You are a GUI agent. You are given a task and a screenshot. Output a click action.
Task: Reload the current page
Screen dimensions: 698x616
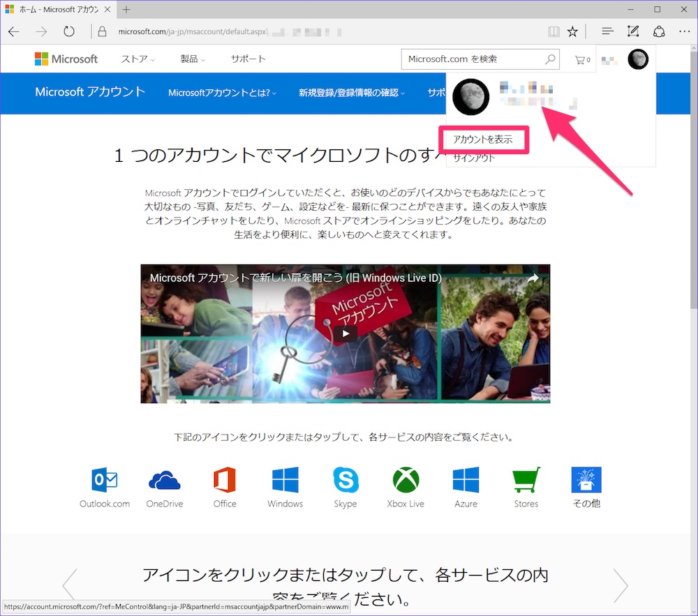(x=68, y=31)
